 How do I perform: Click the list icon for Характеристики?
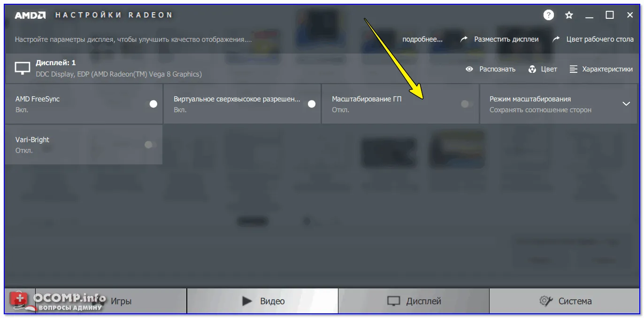pos(574,69)
